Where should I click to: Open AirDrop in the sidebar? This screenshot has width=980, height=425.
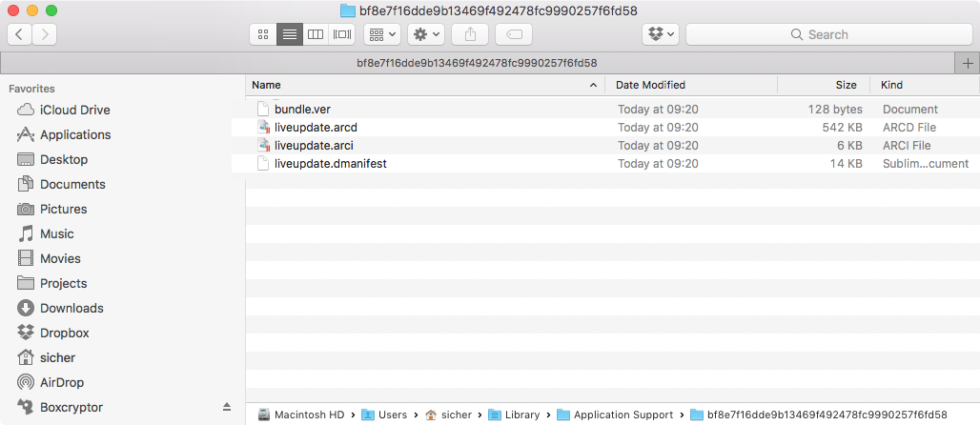click(x=62, y=382)
